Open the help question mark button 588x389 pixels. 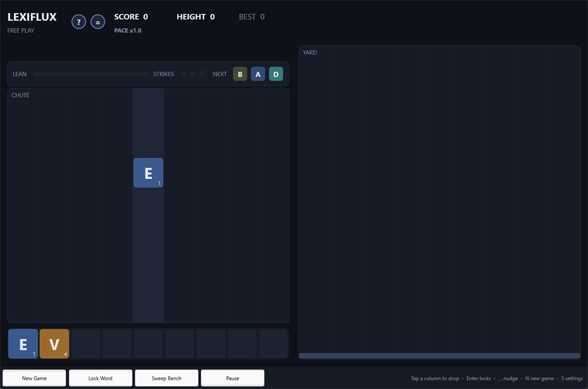[x=79, y=22]
